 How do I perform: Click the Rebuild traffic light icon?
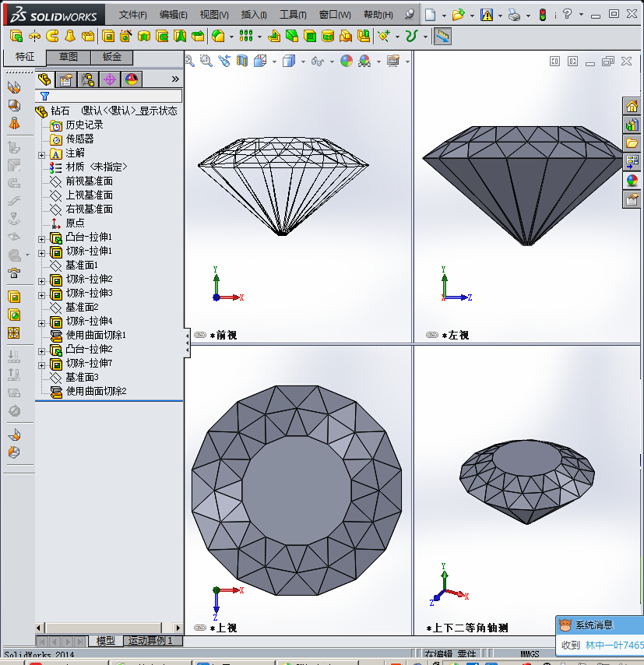coord(542,16)
